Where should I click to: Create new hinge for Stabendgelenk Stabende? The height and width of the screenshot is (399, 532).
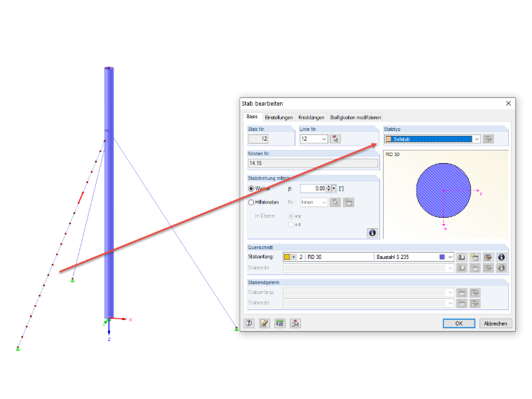462,303
